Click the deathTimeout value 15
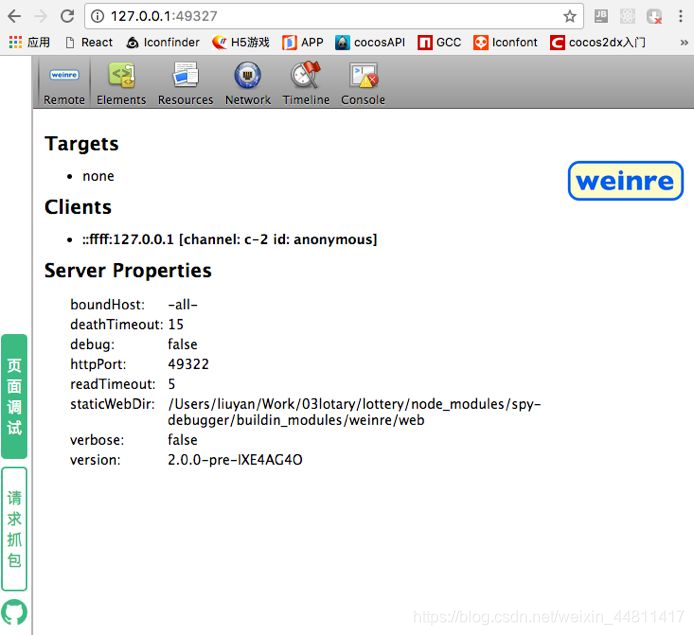The width and height of the screenshot is (694, 635). click(176, 324)
